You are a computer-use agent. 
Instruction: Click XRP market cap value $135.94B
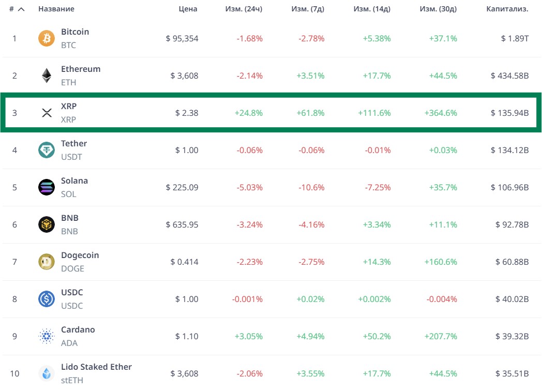509,113
